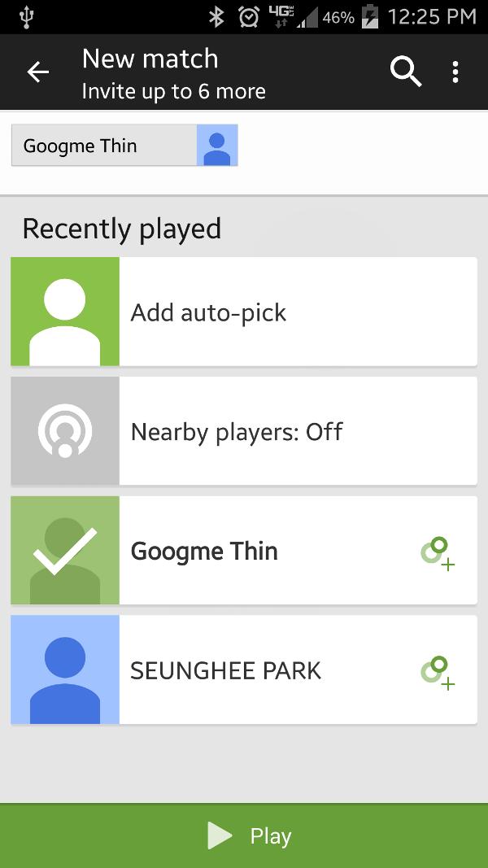Remove the Googme Thin invite chip
This screenshot has height=868, width=488.
click(x=103, y=146)
